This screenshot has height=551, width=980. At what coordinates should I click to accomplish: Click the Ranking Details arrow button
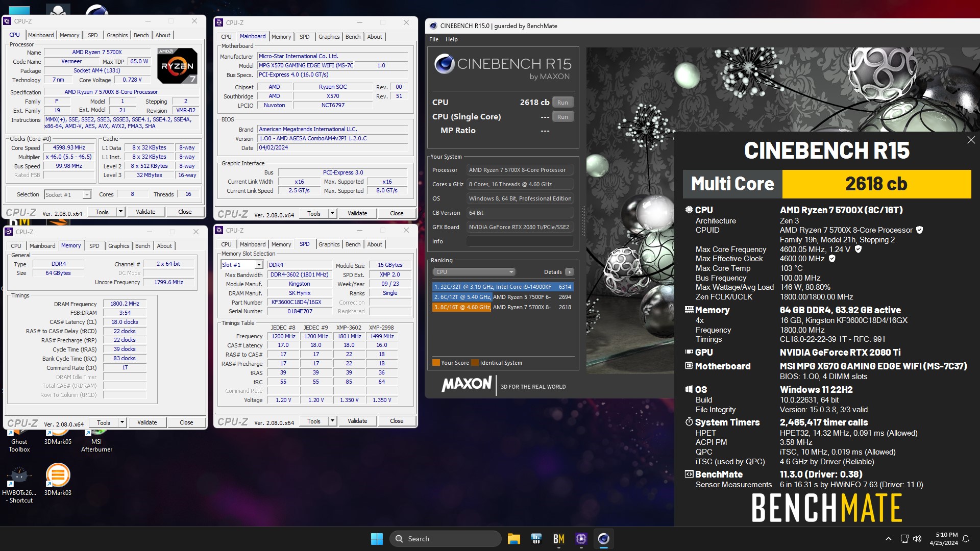[570, 272]
